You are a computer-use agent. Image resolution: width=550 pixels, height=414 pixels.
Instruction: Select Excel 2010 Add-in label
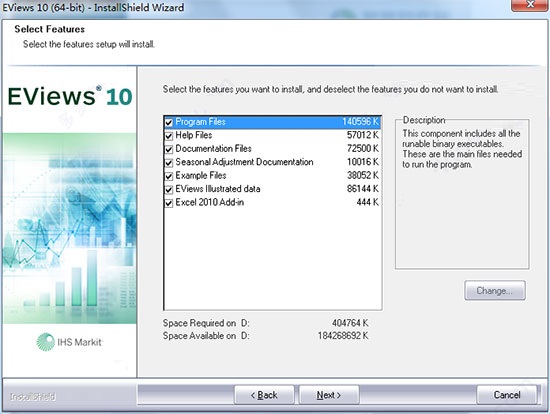tap(209, 202)
